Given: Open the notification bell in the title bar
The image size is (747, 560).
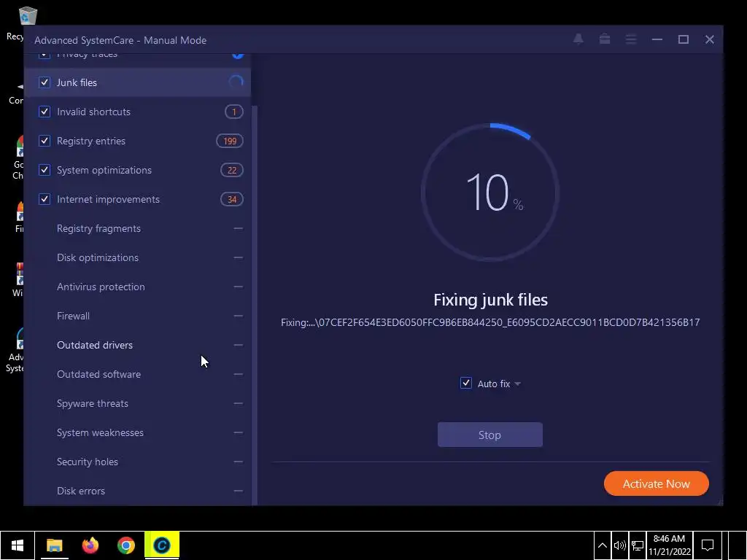Looking at the screenshot, I should 578,39.
